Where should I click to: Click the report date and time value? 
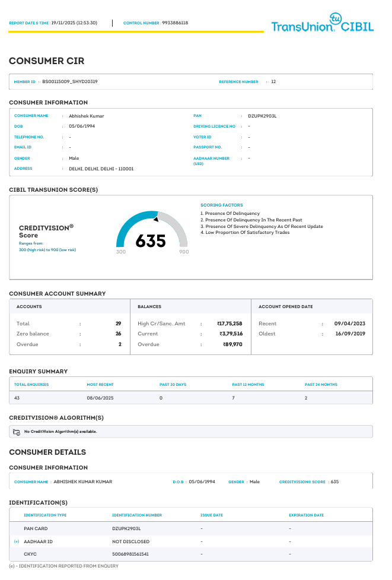click(x=74, y=23)
